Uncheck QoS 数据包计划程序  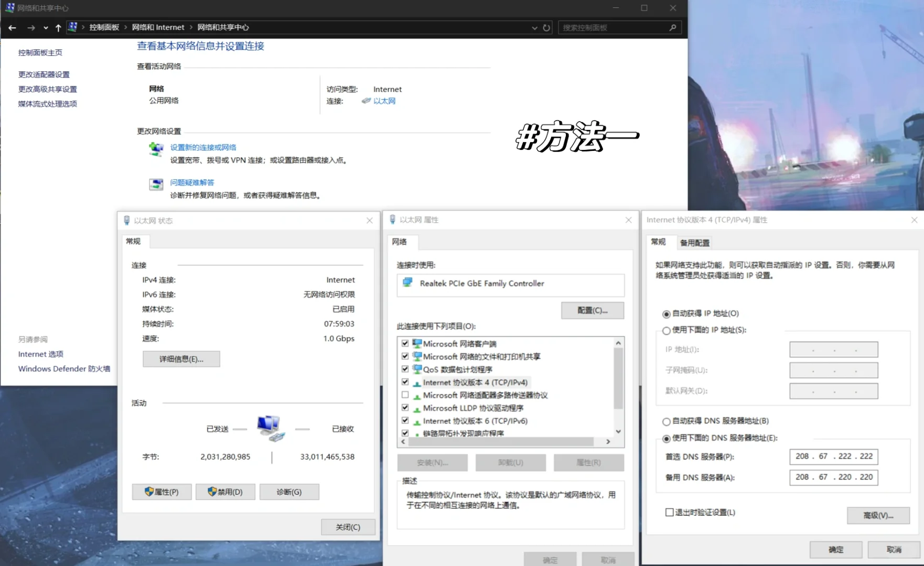click(x=405, y=369)
